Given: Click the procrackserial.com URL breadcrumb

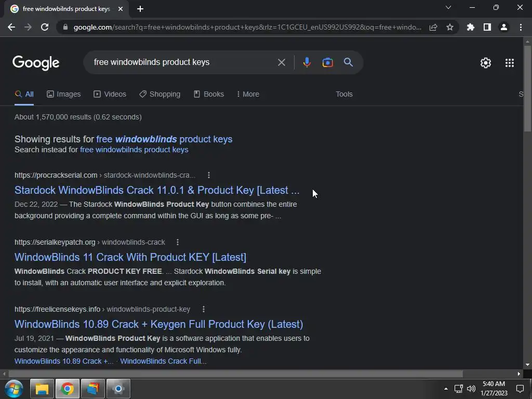Looking at the screenshot, I should [105, 175].
